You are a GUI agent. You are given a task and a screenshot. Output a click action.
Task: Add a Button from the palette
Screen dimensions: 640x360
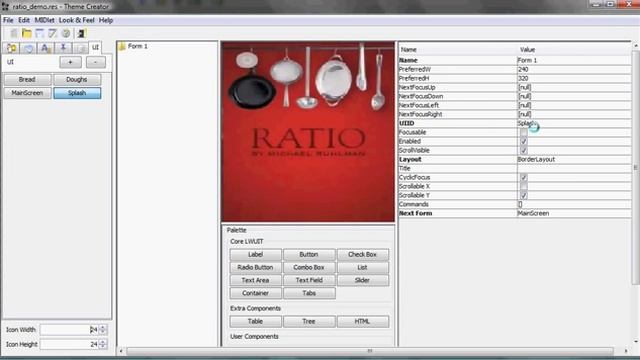coord(309,254)
